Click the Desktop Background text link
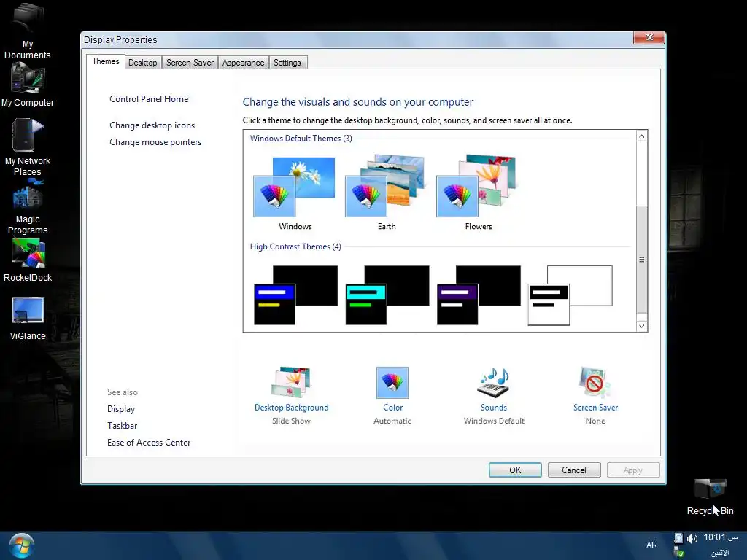Screen dimensions: 747x560 pyautogui.click(x=291, y=408)
